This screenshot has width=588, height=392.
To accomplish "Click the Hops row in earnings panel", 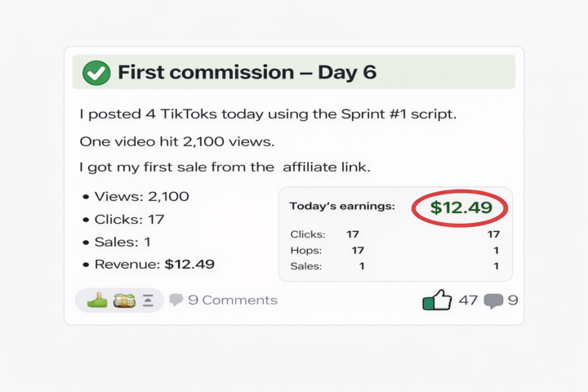I will 306,250.
